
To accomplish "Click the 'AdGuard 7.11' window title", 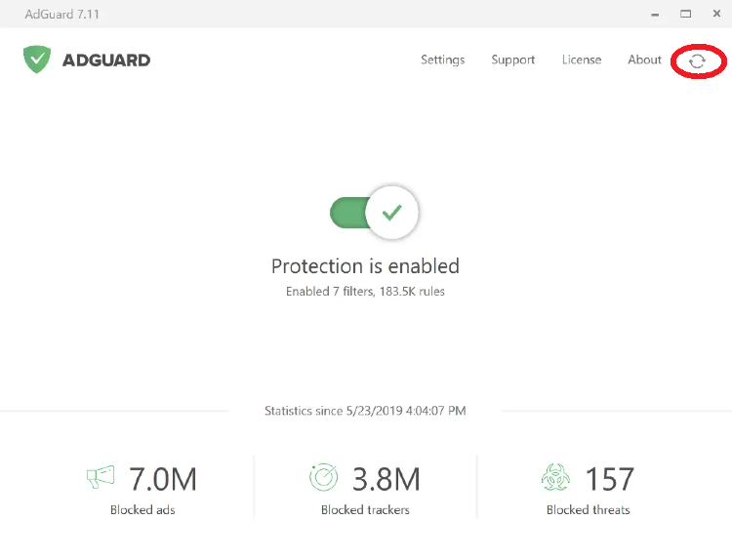I will click(x=62, y=14).
